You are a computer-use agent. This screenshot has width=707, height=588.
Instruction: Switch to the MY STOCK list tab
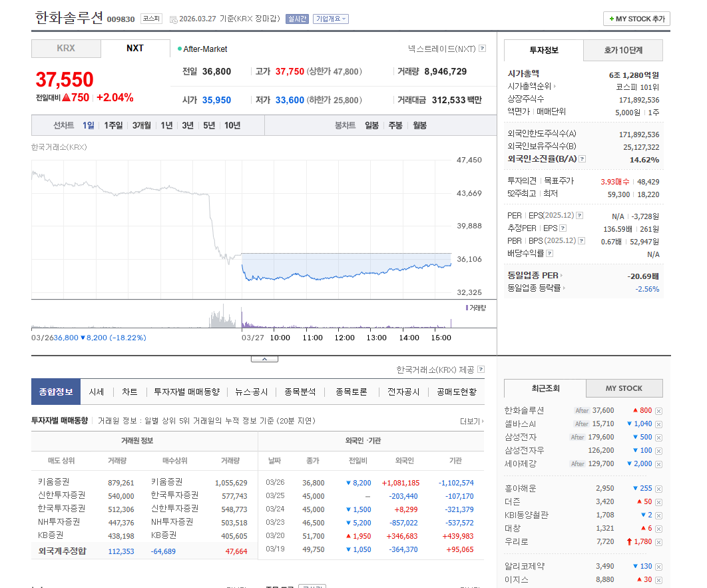624,388
